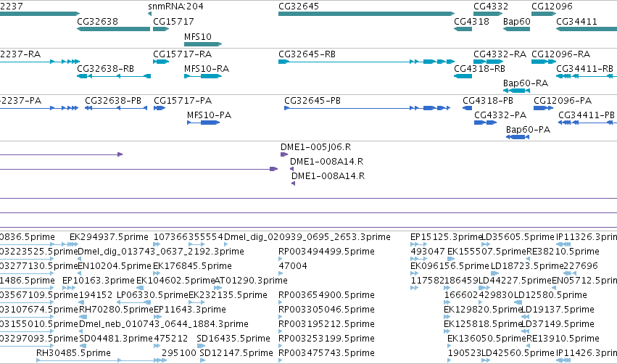Select the LD18723.5prime EST label
The image size is (617, 364).
[x=527, y=265]
